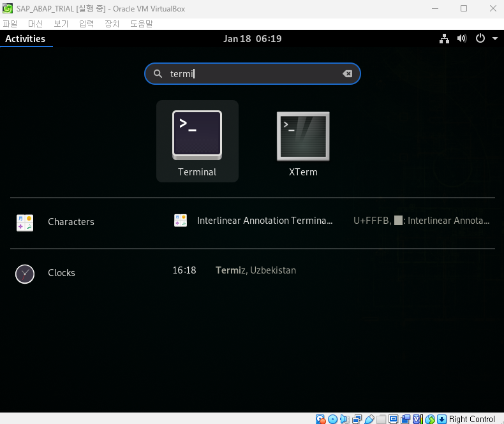Click VirtualBox audio status icon
504x424 pixels.
coord(345,419)
